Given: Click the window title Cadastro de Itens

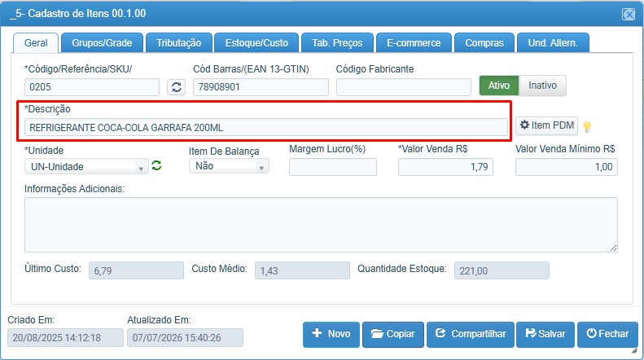Looking at the screenshot, I should point(78,14).
